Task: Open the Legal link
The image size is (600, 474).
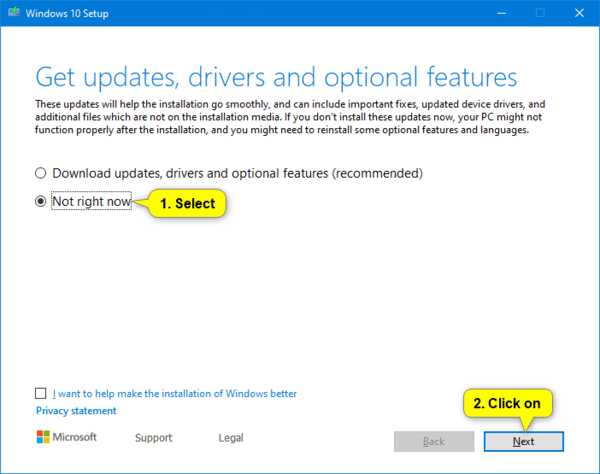Action: (231, 438)
